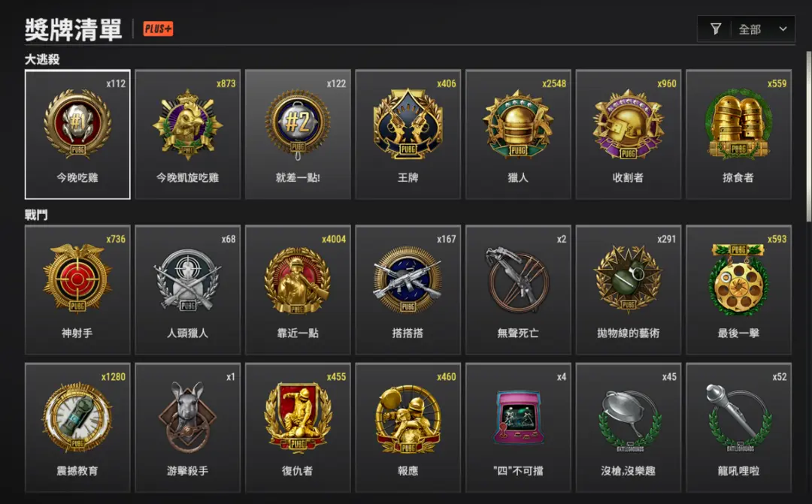
Task: Click the 就差一點! #2 medal
Action: click(298, 134)
